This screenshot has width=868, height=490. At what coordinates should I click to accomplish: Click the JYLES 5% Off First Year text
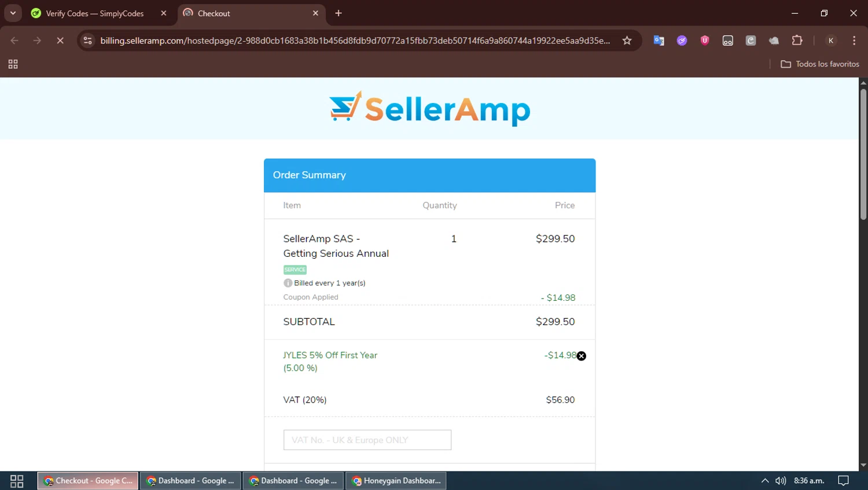point(330,355)
